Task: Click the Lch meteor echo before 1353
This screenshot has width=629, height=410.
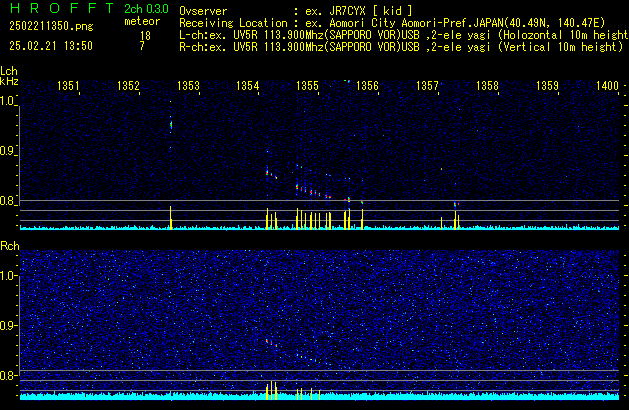Action: pyautogui.click(x=171, y=125)
